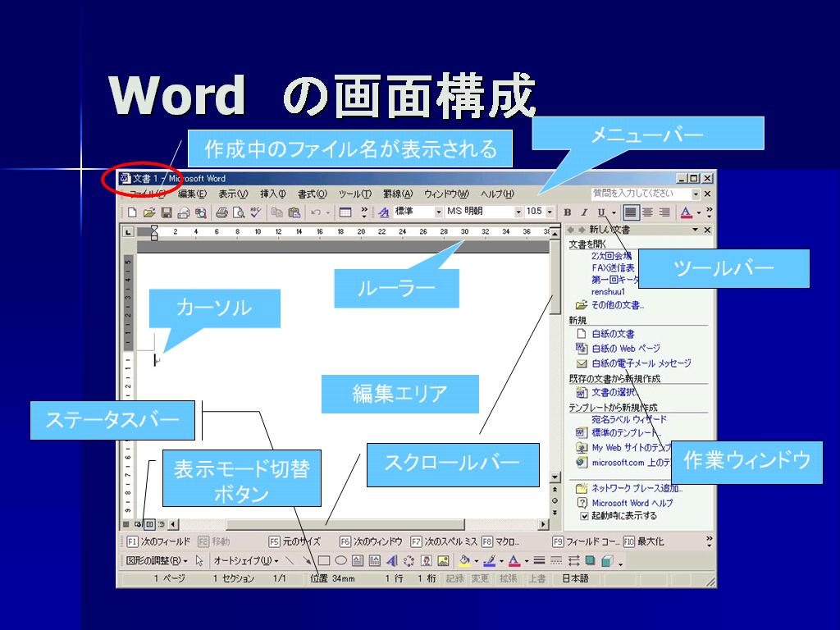Apply font color on the Drawing toolbar

tap(514, 561)
